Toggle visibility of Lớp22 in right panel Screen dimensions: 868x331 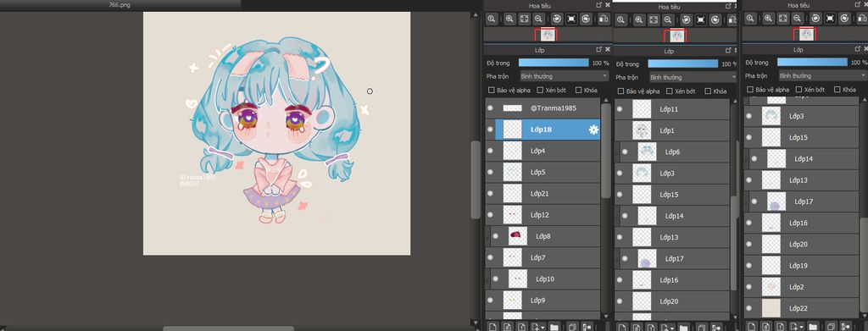click(x=749, y=308)
